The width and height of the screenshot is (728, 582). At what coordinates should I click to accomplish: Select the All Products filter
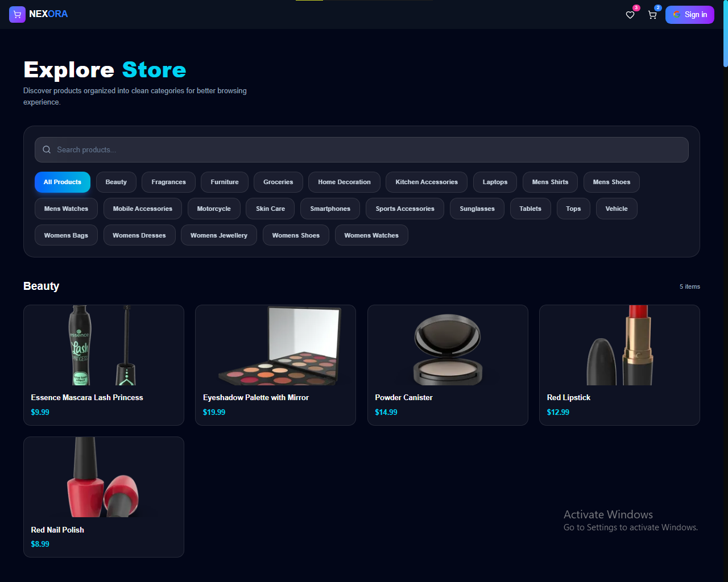coord(63,182)
